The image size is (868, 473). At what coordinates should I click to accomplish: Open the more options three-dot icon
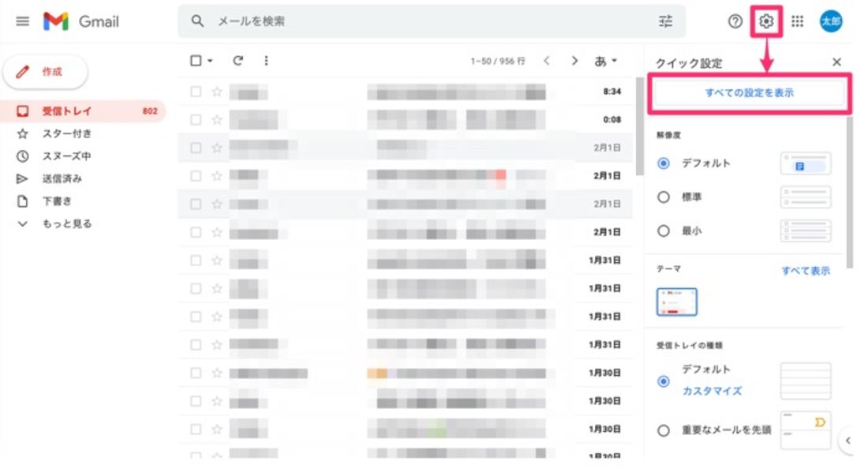tap(266, 61)
